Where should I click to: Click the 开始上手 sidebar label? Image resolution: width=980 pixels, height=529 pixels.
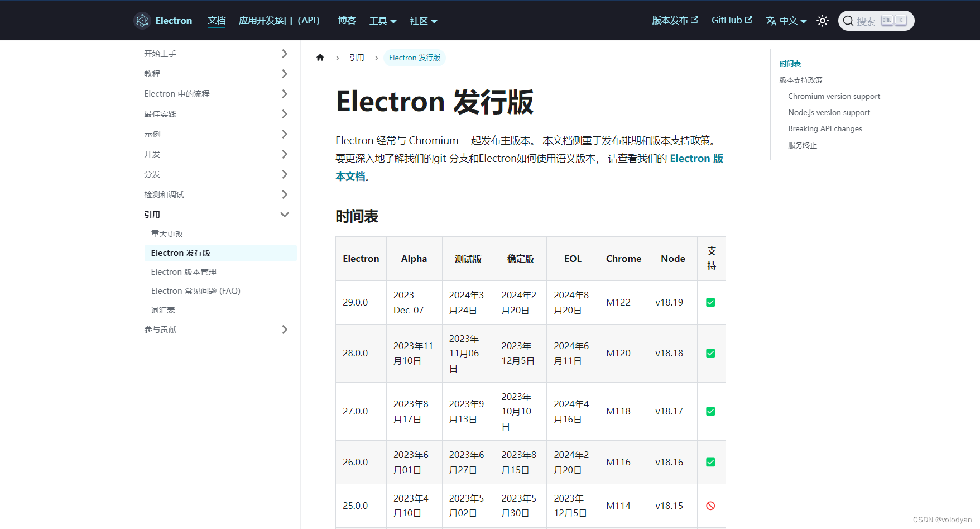pyautogui.click(x=160, y=54)
